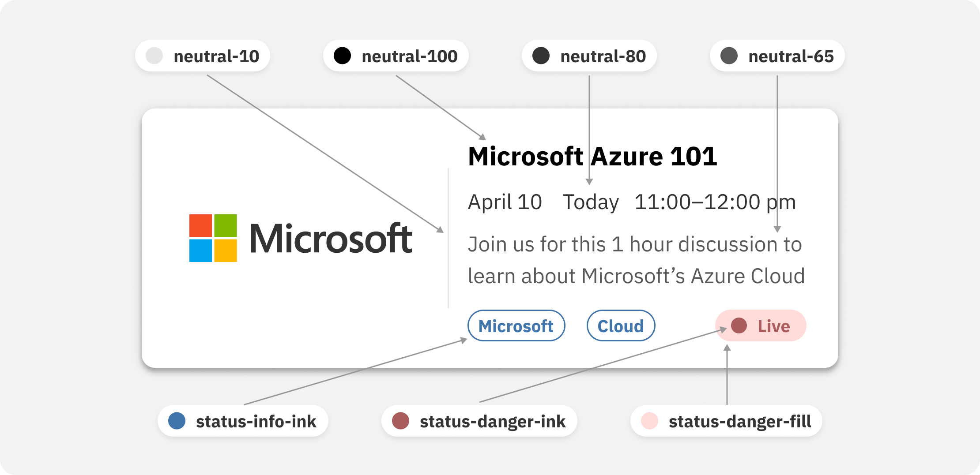This screenshot has width=980, height=475.
Task: Click the status-info-ink label pill
Action: (243, 421)
